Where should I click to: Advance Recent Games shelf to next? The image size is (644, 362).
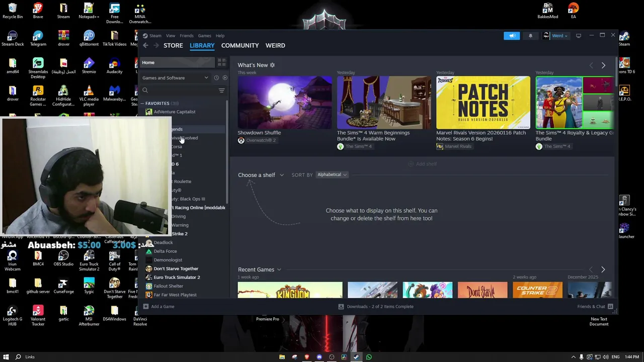(x=603, y=269)
